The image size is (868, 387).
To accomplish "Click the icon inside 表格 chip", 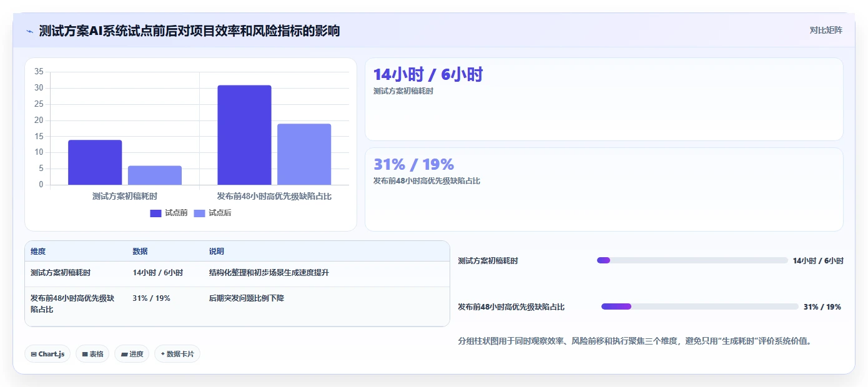I will [85, 354].
